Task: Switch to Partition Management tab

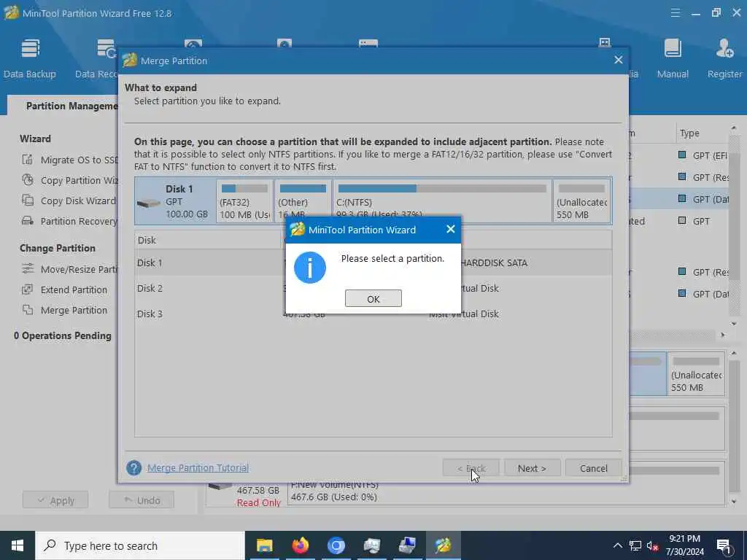Action: [x=71, y=106]
